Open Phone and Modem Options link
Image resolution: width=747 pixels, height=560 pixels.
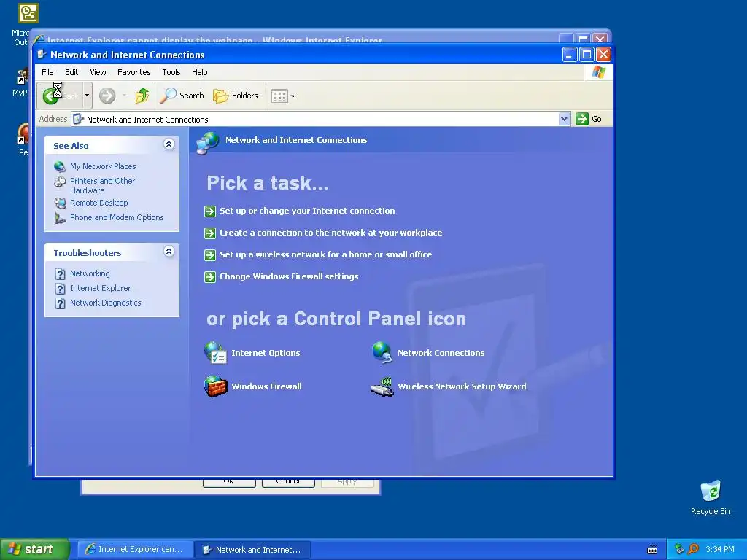pyautogui.click(x=117, y=217)
